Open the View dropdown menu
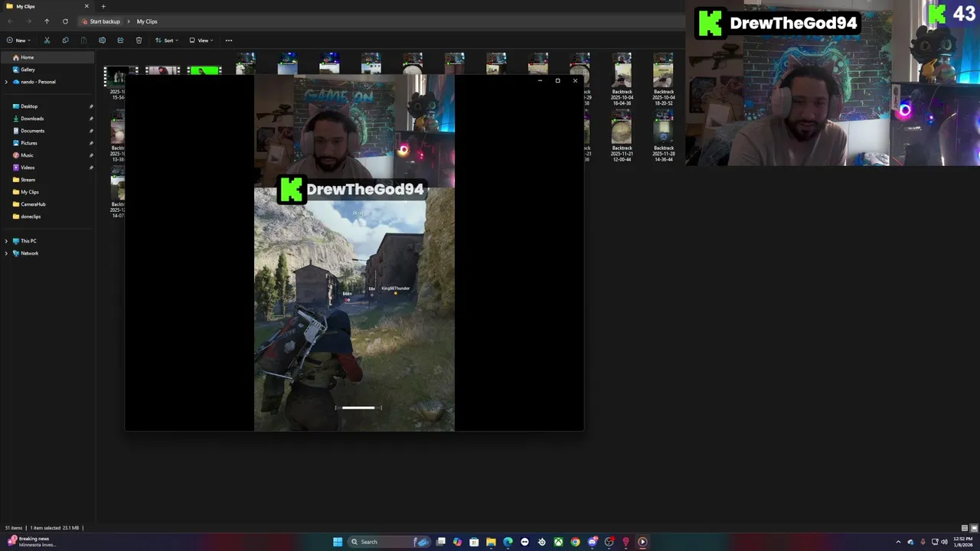The image size is (980, 551). tap(200, 41)
